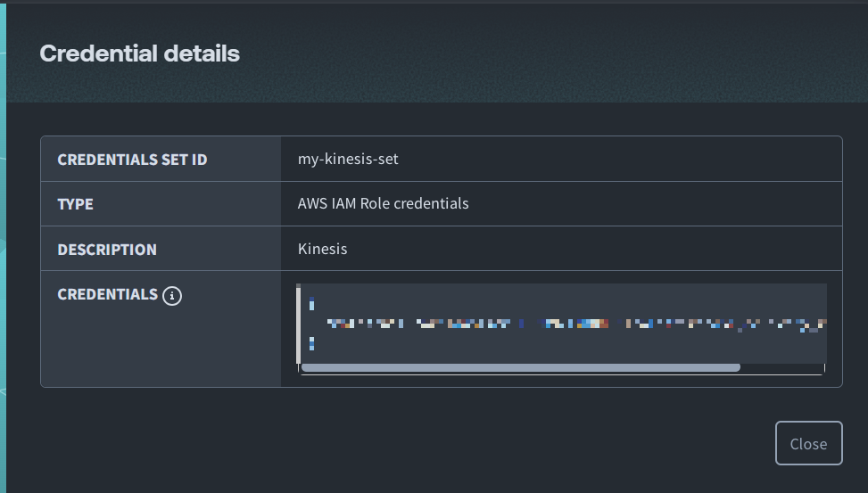Click the TYPE row label
Viewport: 868px width, 493px height.
(75, 204)
